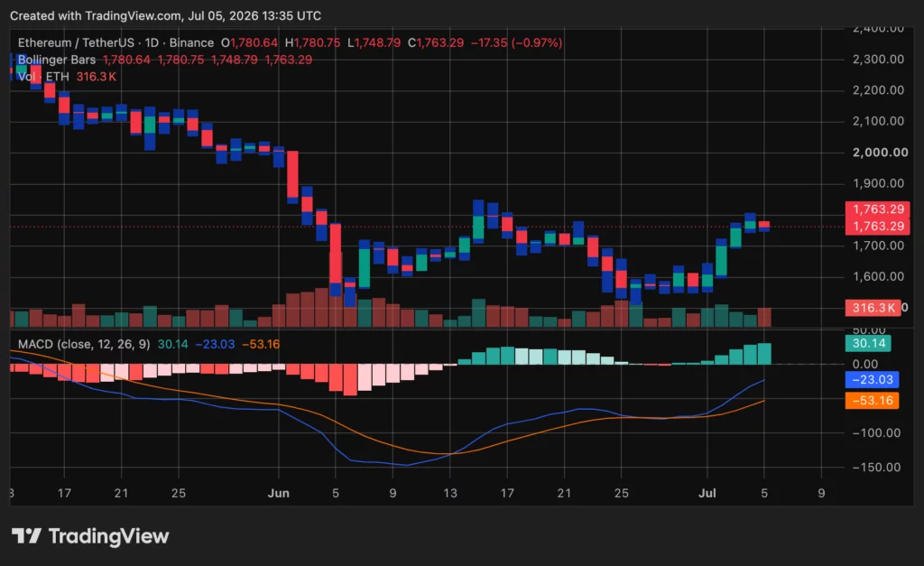Image resolution: width=924 pixels, height=566 pixels.
Task: Click the -100.00 MACD axis level
Action: [876, 432]
